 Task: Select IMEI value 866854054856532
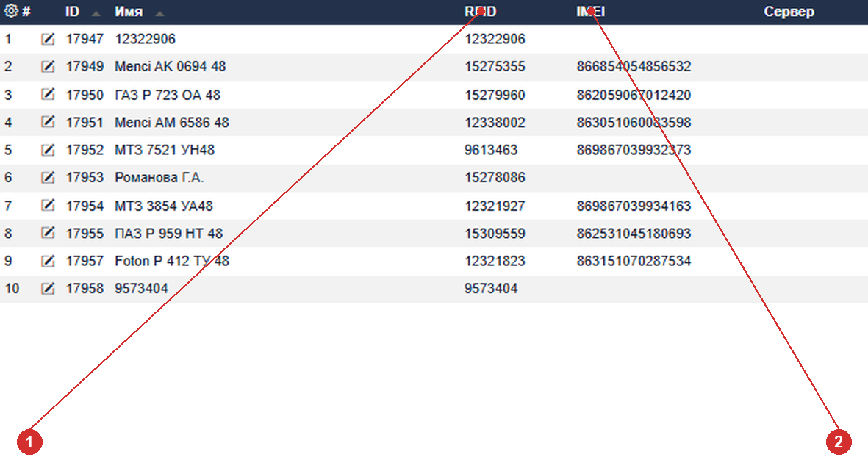point(634,66)
